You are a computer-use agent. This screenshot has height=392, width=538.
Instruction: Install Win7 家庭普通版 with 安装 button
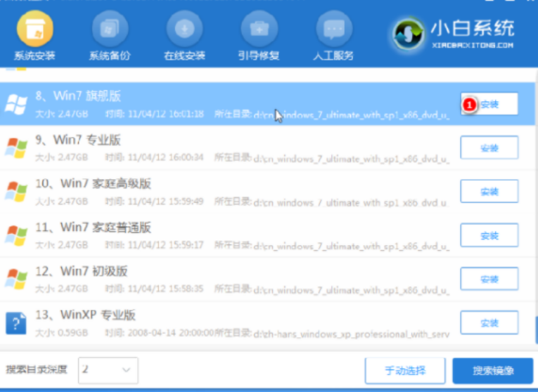pos(489,235)
